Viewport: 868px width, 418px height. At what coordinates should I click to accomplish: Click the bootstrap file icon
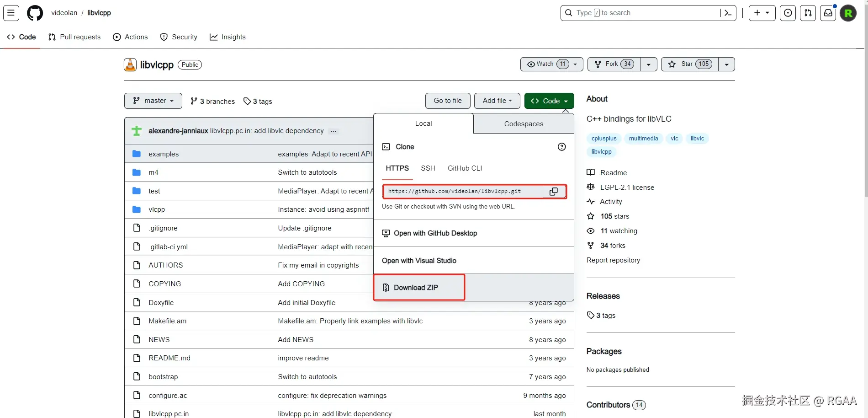pos(137,377)
